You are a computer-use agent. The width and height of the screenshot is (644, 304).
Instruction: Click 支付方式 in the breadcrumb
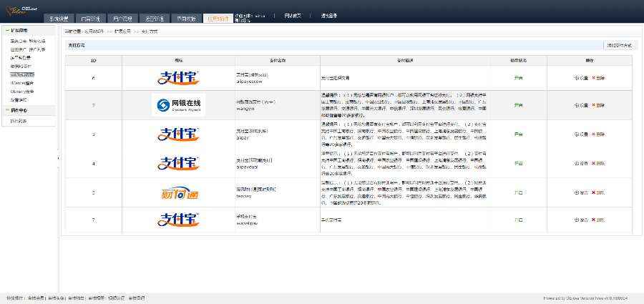(149, 31)
